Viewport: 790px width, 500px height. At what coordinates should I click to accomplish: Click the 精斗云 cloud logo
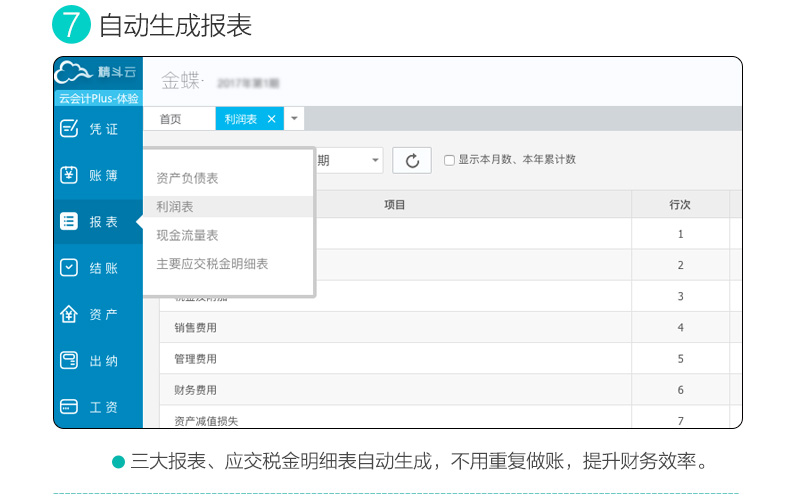74,72
